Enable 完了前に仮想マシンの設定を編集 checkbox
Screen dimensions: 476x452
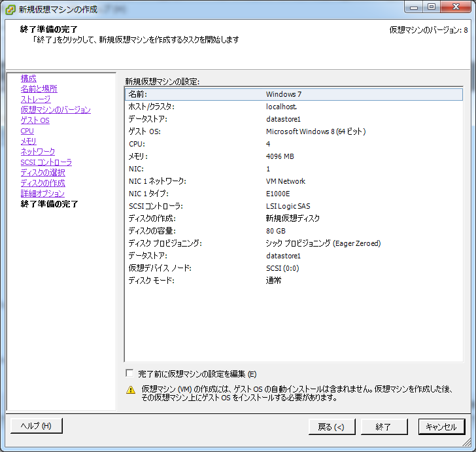pyautogui.click(x=129, y=373)
